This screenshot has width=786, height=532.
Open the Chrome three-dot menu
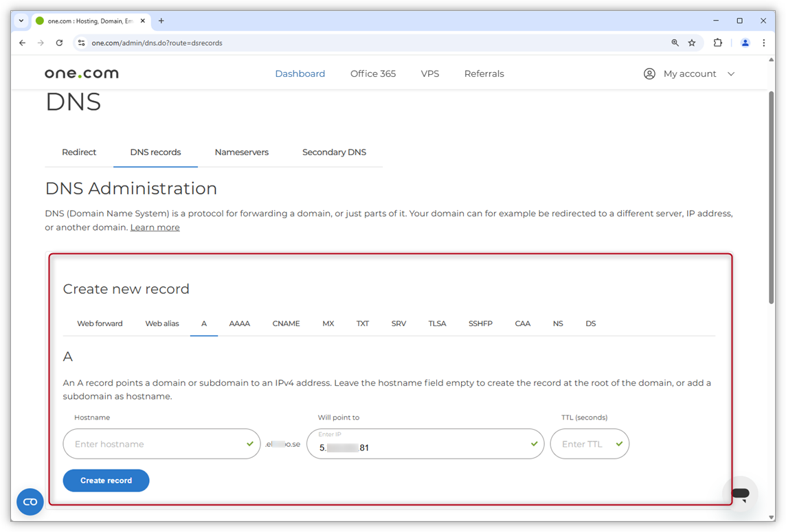pos(764,43)
